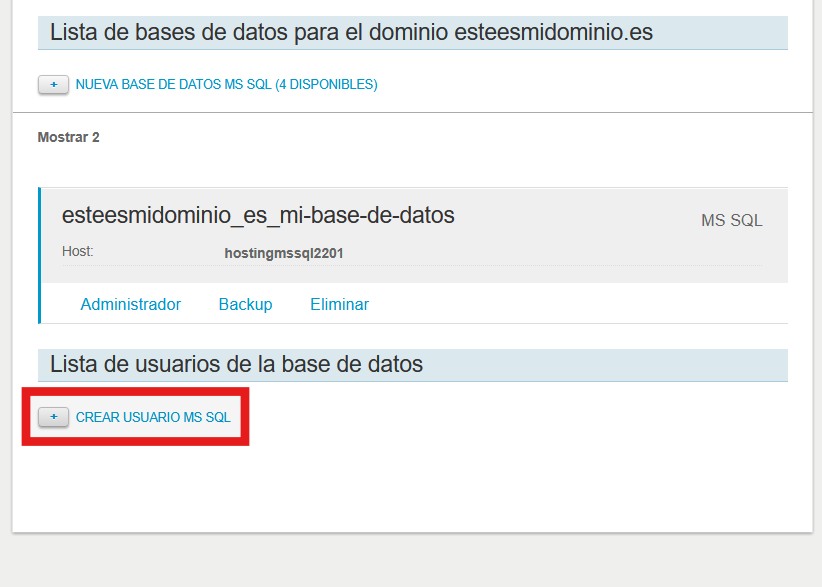Click the number 2 after Mostrar
The image size is (822, 587).
click(x=96, y=137)
